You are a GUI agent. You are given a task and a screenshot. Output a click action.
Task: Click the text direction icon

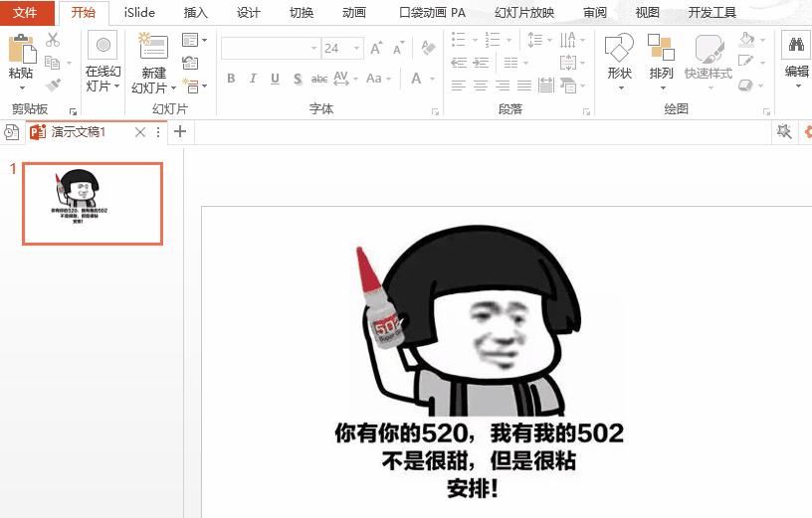coord(568,40)
